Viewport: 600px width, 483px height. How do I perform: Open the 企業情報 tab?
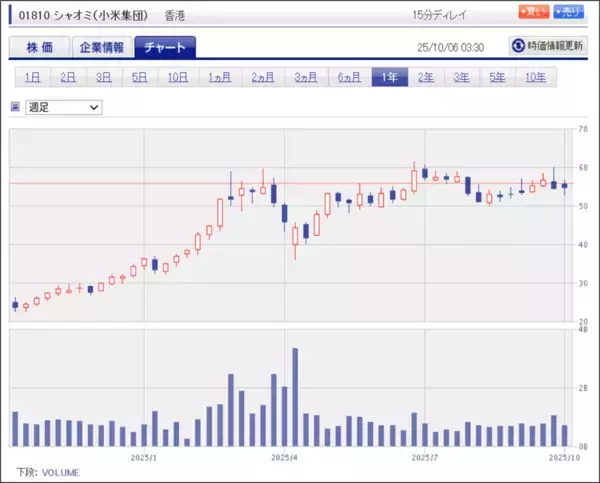(102, 47)
